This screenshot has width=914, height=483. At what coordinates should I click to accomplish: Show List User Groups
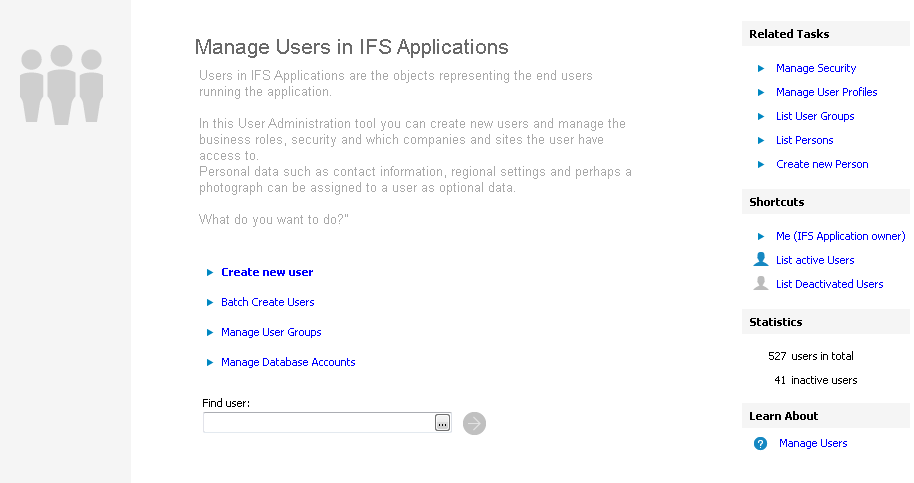click(x=815, y=116)
